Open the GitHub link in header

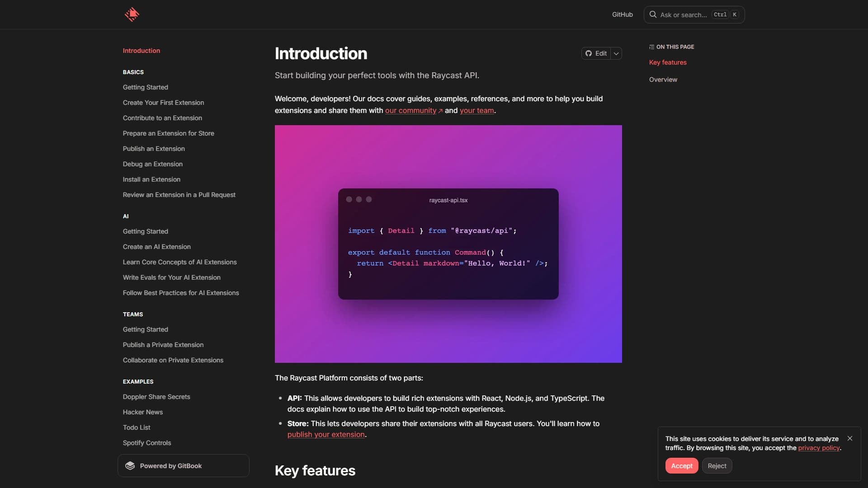623,14
